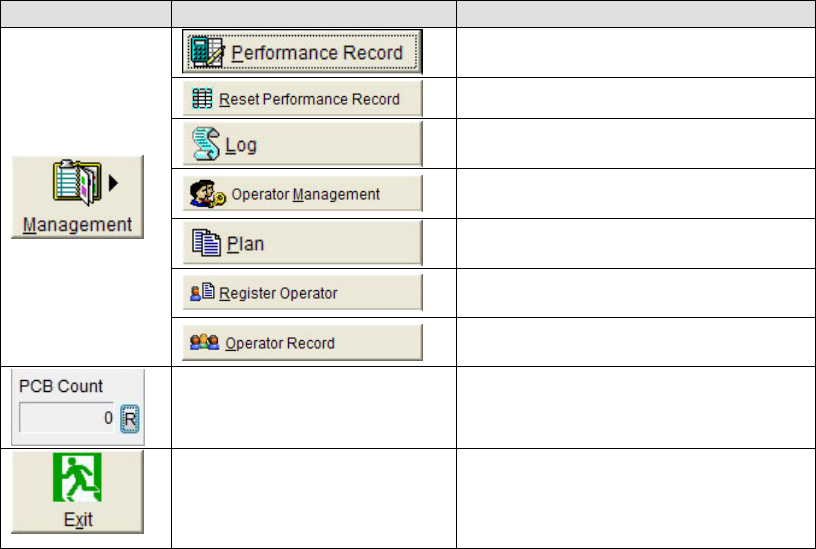Open the Plan entry text

click(x=245, y=244)
